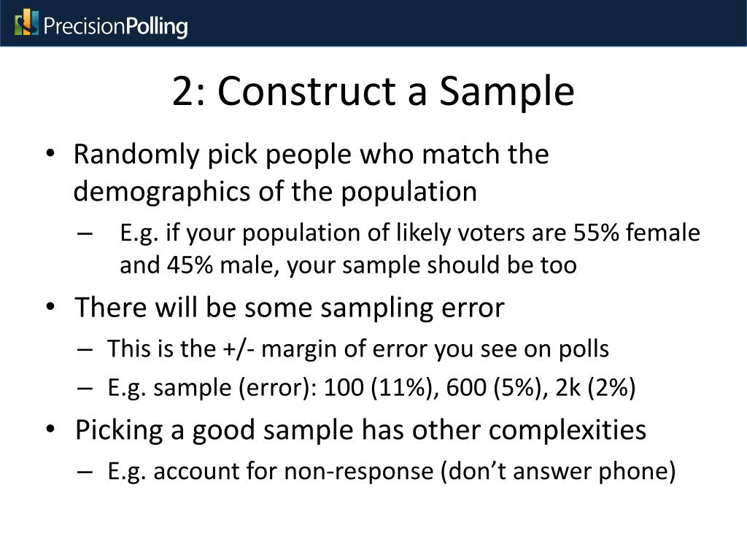Click the bullet 'Picking a good sample has other complexities'
Image resolution: width=747 pixels, height=560 pixels.
360,430
